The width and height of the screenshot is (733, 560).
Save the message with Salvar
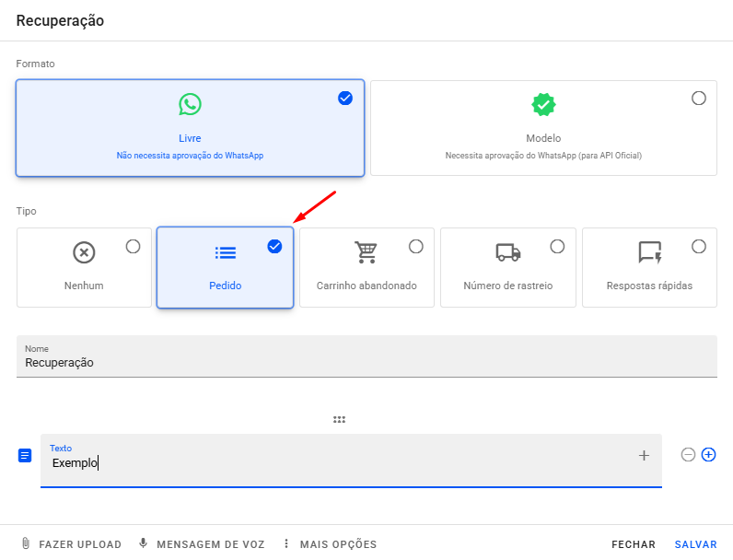tap(695, 544)
